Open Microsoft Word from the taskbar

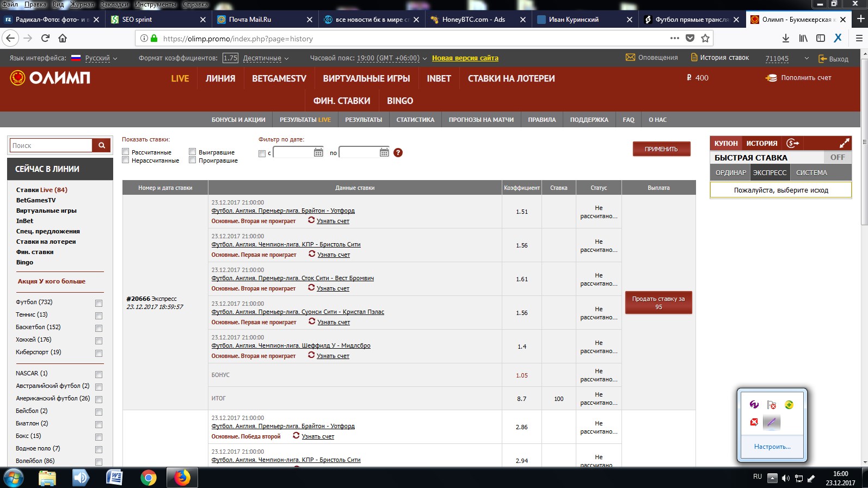(114, 478)
